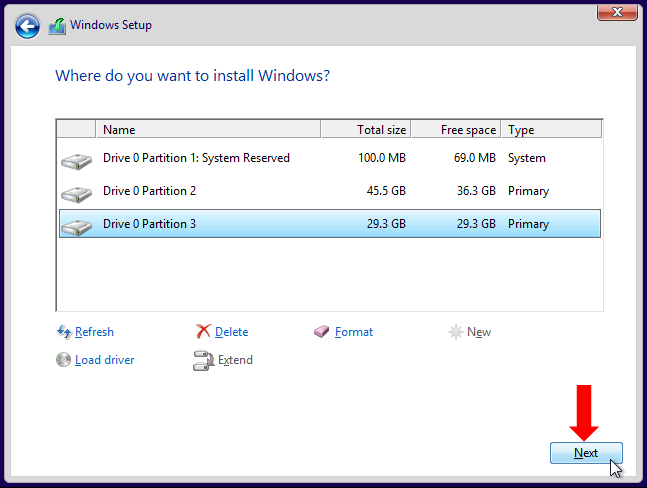Choose the Format link
Viewport: 647px width, 488px height.
pyautogui.click(x=354, y=332)
